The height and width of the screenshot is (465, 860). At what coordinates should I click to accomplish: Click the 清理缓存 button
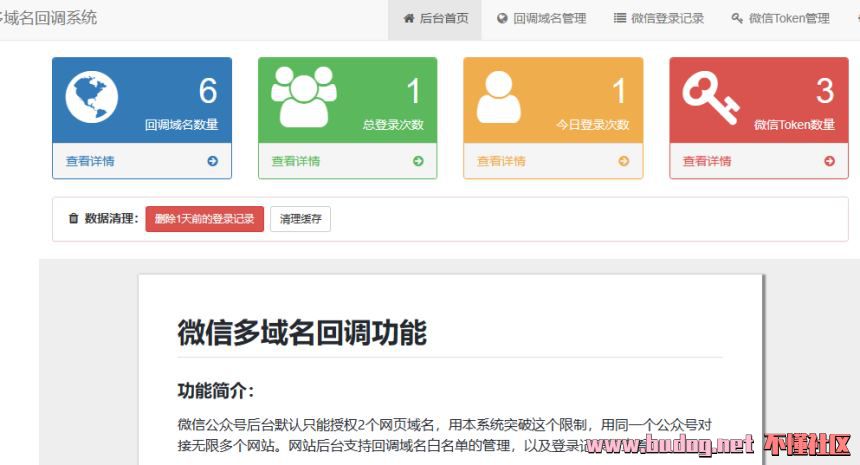tap(300, 219)
